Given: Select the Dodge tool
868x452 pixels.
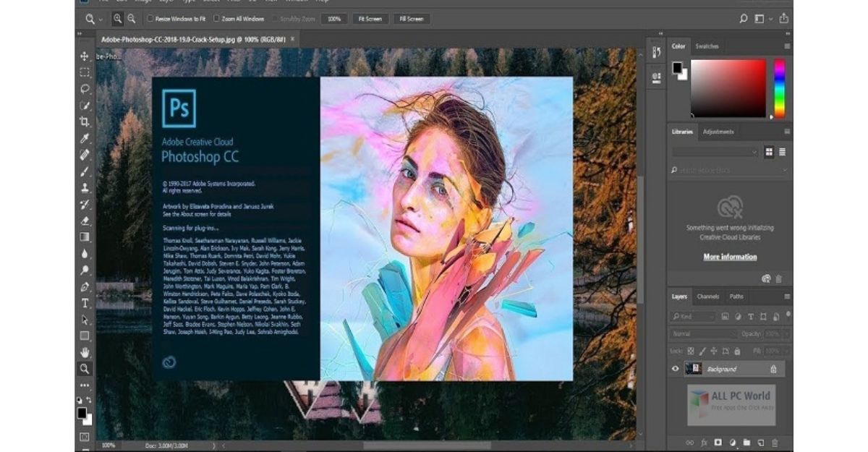Looking at the screenshot, I should (x=85, y=270).
